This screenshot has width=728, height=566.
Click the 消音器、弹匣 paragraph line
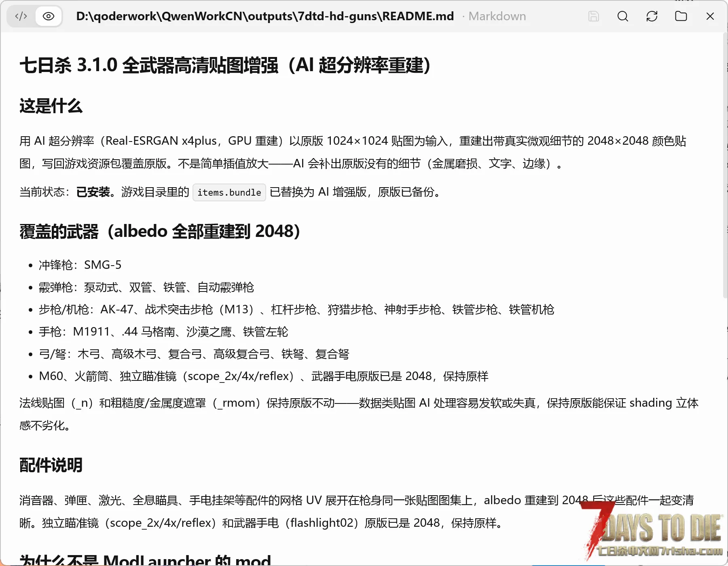[x=357, y=501]
